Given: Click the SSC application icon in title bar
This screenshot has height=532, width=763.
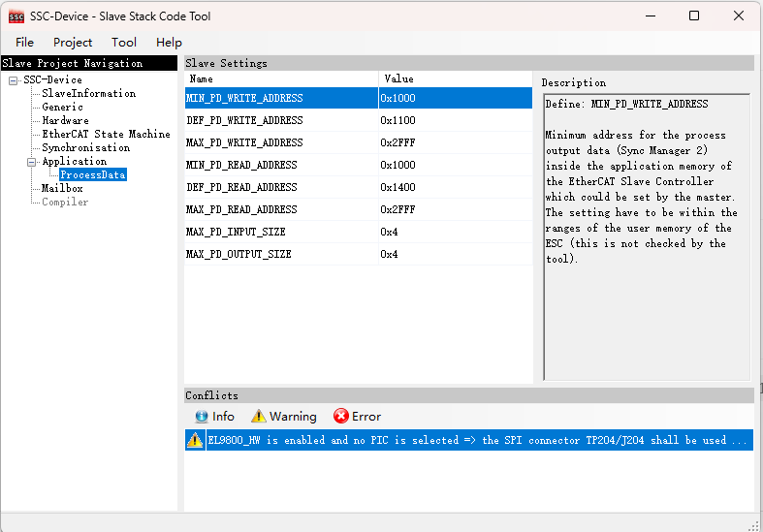Looking at the screenshot, I should coord(16,16).
